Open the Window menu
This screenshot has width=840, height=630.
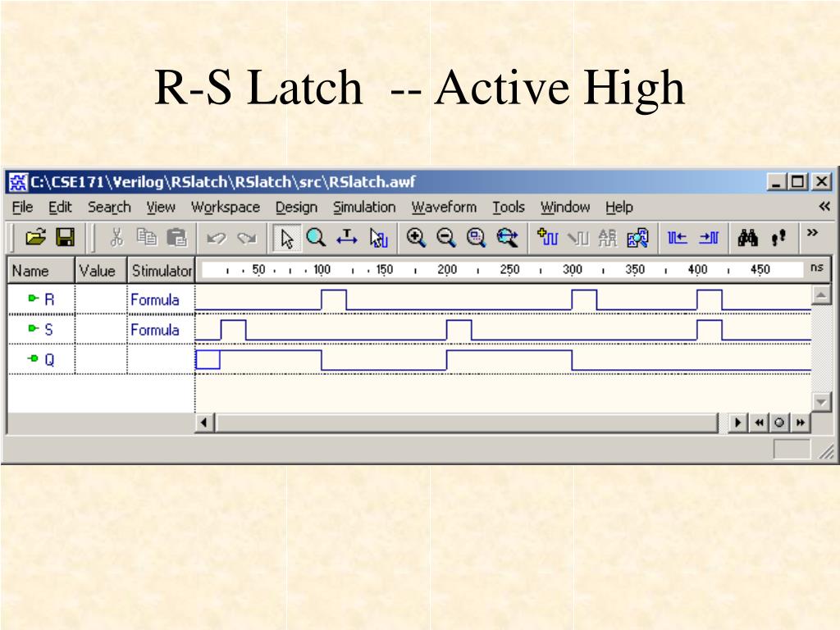[565, 207]
